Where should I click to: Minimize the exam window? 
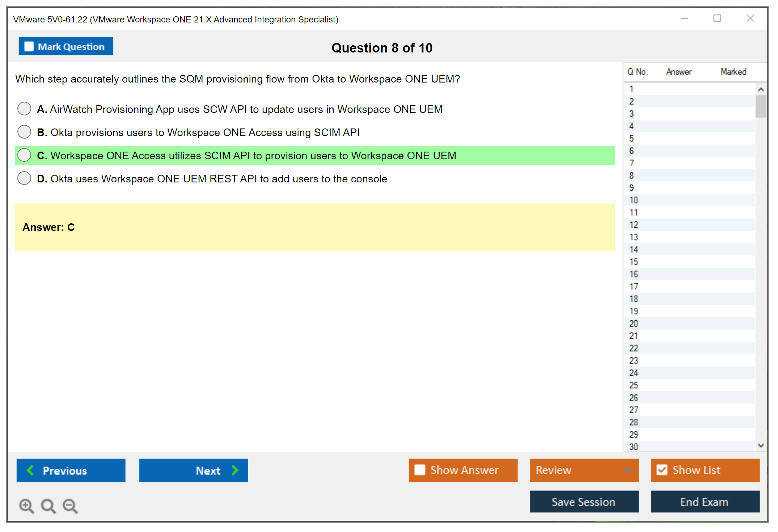(x=684, y=18)
